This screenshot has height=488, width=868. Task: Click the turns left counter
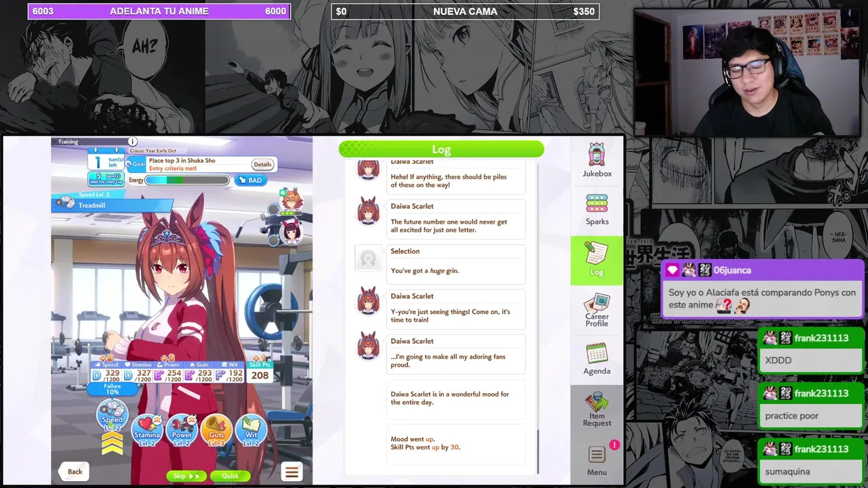106,161
